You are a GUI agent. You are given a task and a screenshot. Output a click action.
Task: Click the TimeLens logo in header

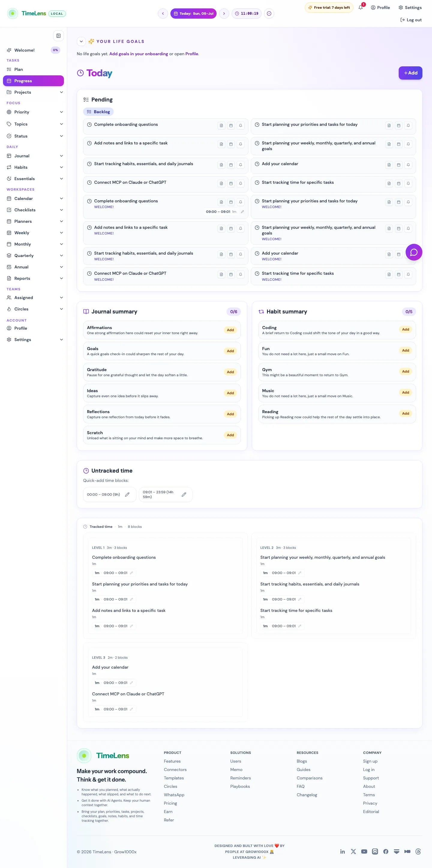[27, 14]
